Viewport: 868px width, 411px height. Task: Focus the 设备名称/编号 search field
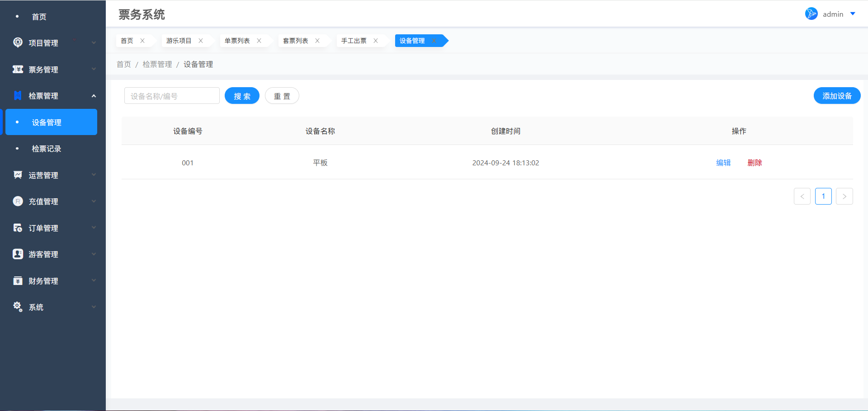172,96
